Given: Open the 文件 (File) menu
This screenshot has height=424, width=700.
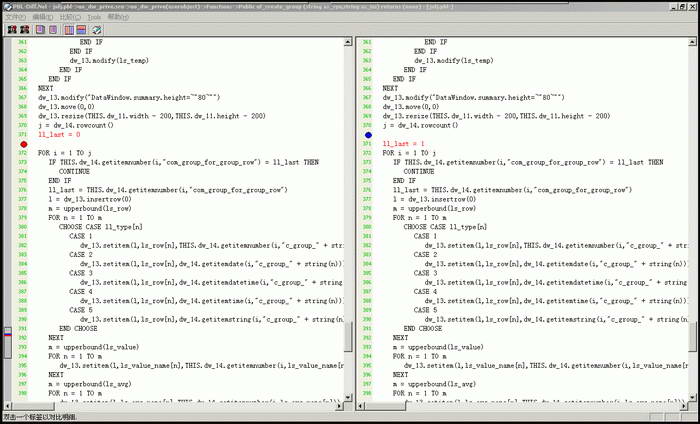Looking at the screenshot, I should point(15,17).
